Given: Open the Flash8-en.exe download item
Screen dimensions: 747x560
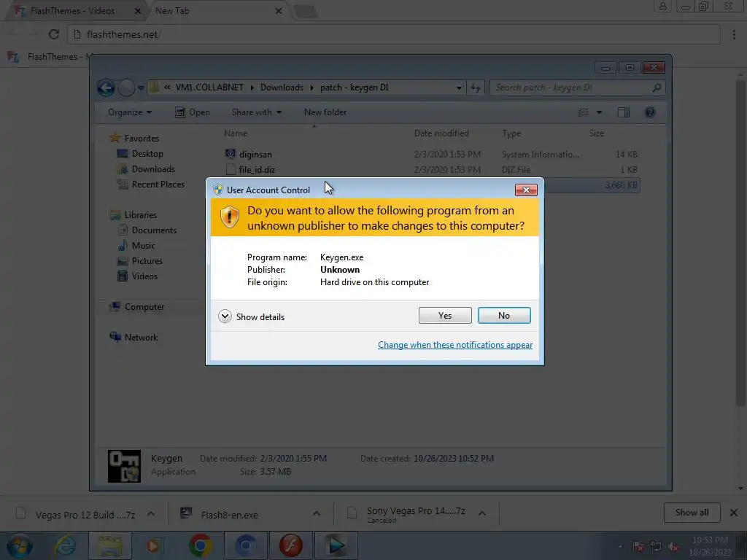Looking at the screenshot, I should (229, 515).
